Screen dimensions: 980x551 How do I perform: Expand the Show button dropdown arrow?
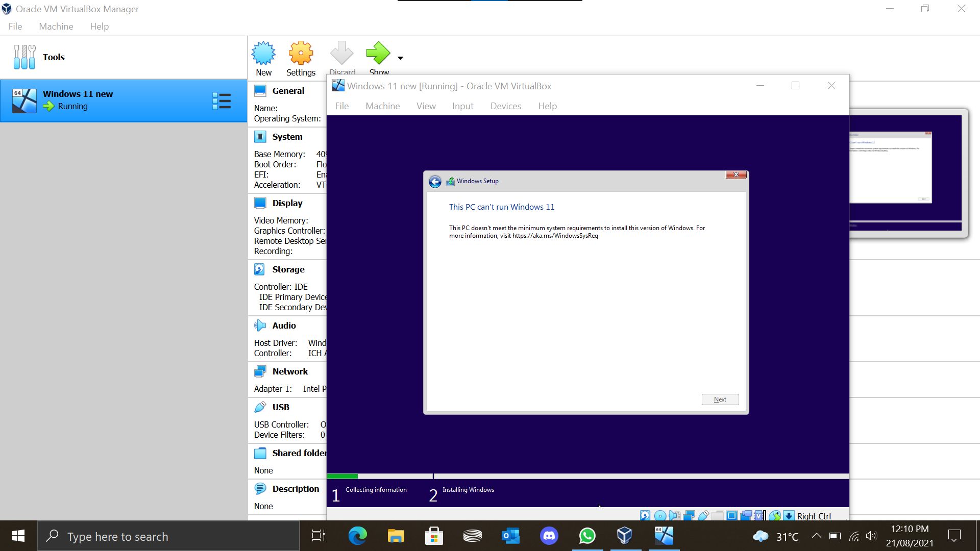[400, 58]
